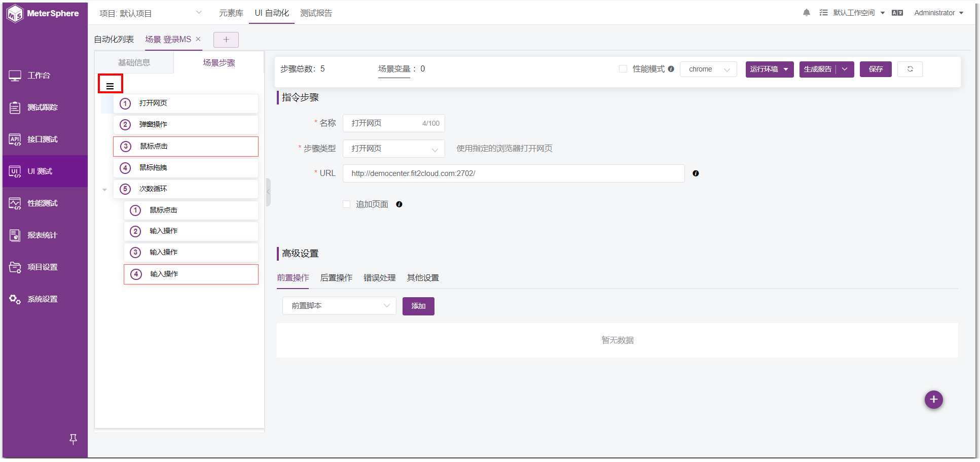The image size is (980, 462).
Task: Open 项目设置 in the sidebar
Action: (x=45, y=267)
